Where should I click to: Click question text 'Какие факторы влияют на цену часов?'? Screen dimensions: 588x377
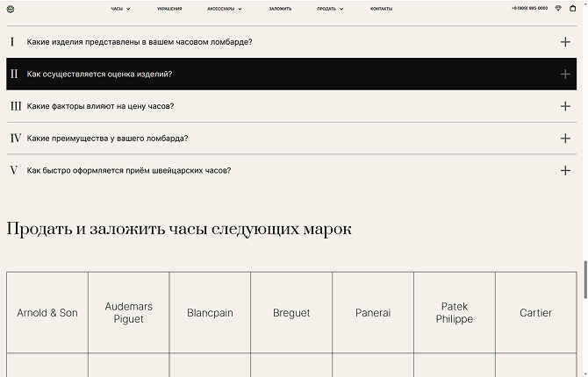pos(100,106)
